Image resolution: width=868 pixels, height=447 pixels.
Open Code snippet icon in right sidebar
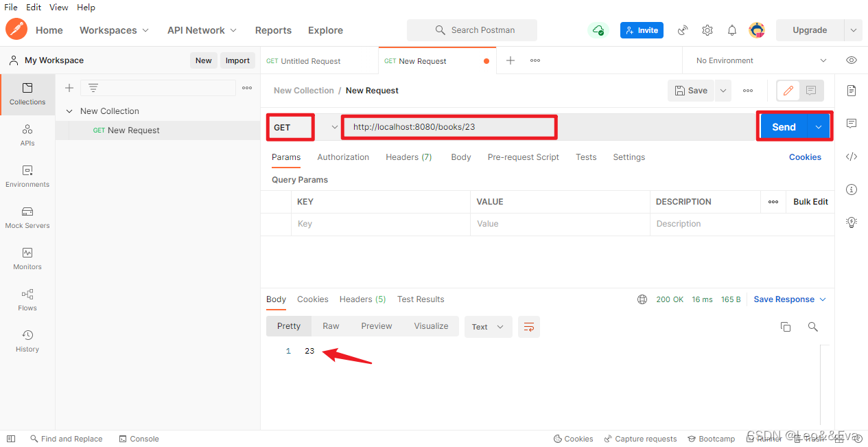tap(852, 157)
